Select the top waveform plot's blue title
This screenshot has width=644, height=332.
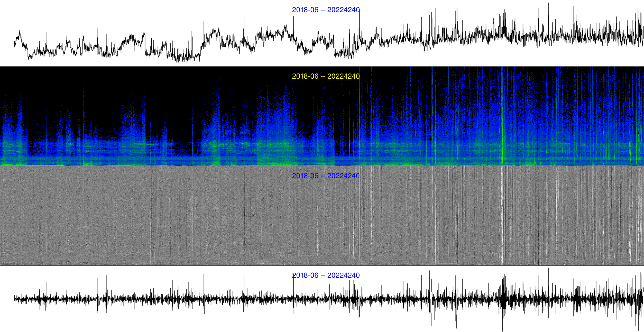(326, 10)
